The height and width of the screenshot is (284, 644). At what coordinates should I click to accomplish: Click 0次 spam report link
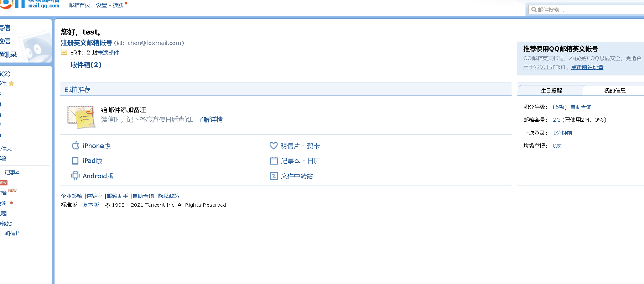557,146
